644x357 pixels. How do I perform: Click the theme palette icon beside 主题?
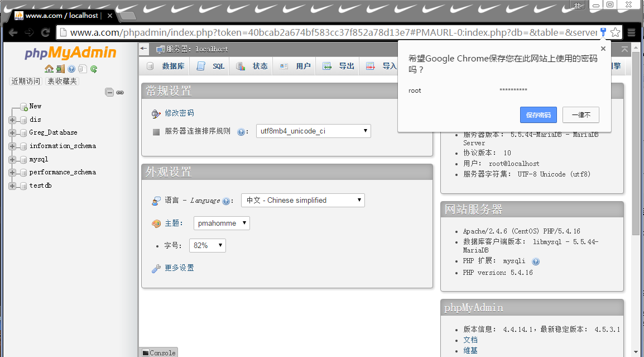point(156,223)
